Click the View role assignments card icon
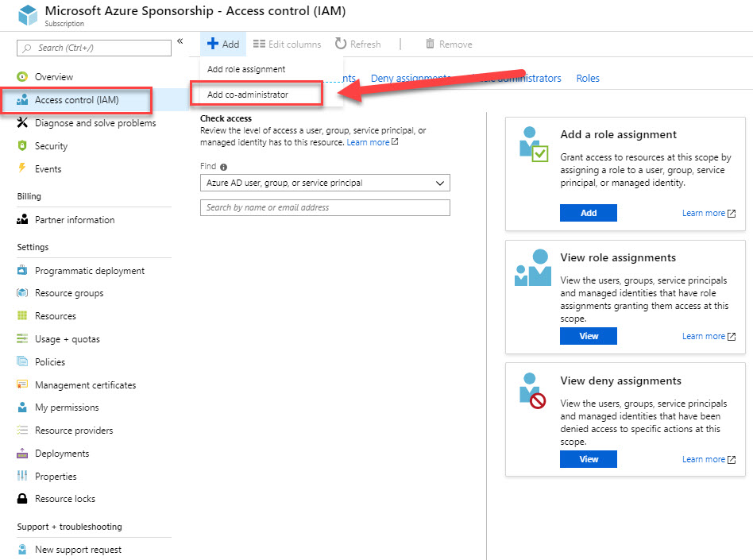The image size is (753, 560). click(533, 268)
